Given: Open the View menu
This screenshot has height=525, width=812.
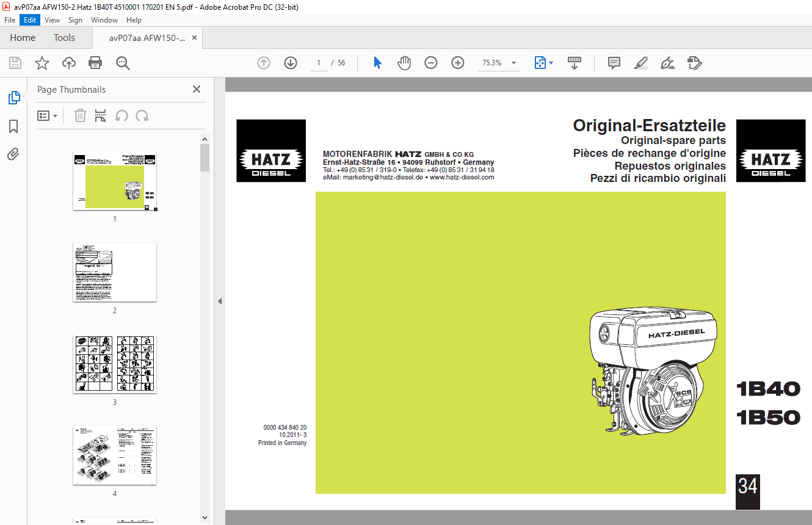Looking at the screenshot, I should point(53,20).
